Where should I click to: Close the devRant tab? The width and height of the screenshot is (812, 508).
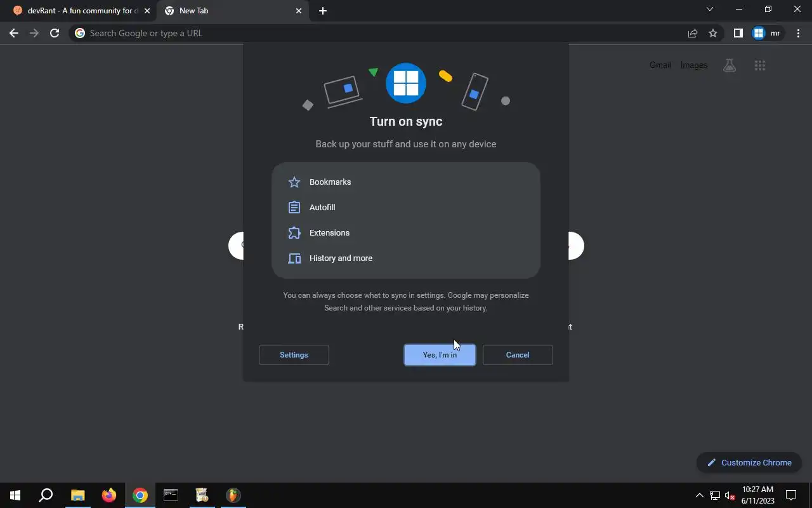[x=147, y=11]
